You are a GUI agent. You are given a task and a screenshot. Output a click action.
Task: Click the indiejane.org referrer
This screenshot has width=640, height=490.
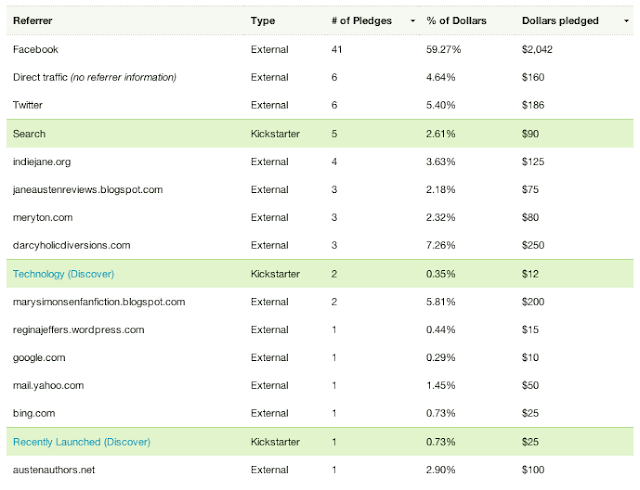[44, 161]
